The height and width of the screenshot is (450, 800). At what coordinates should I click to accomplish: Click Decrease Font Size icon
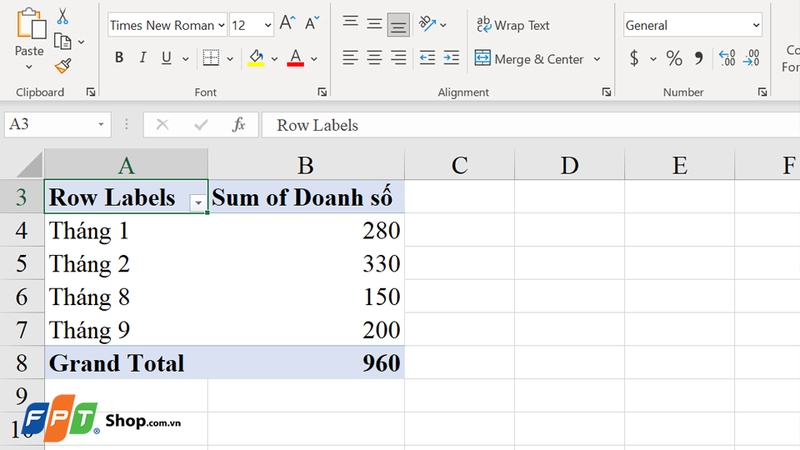(x=312, y=23)
